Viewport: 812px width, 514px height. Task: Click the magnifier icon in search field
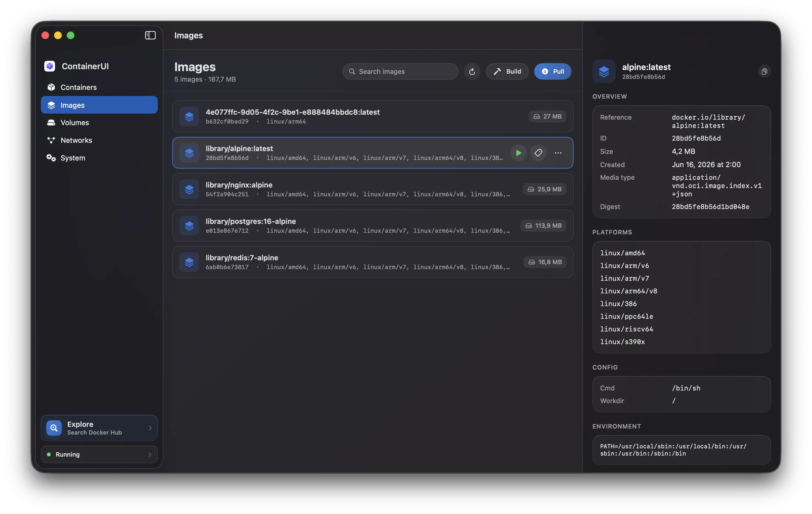352,71
